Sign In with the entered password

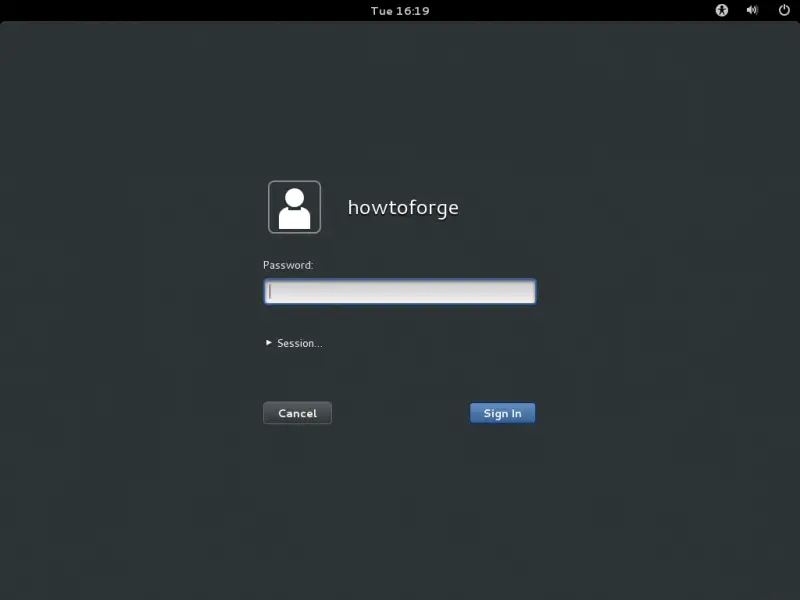(x=503, y=413)
